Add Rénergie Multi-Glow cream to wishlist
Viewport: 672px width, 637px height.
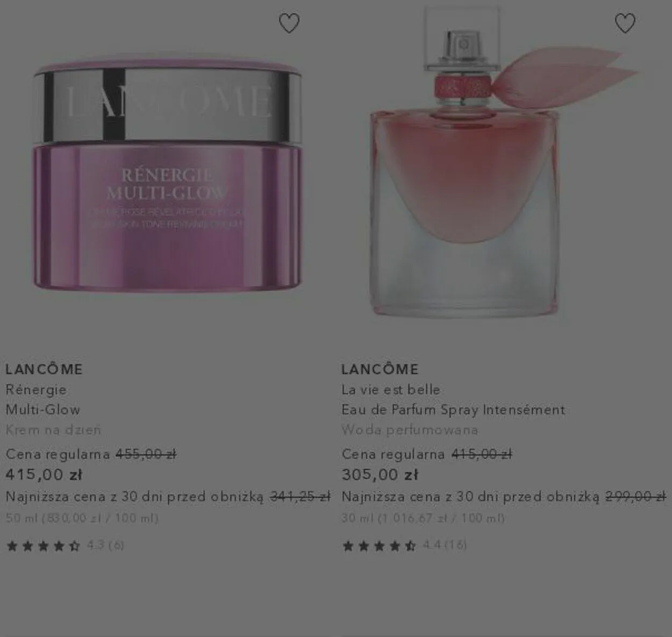coord(289,23)
